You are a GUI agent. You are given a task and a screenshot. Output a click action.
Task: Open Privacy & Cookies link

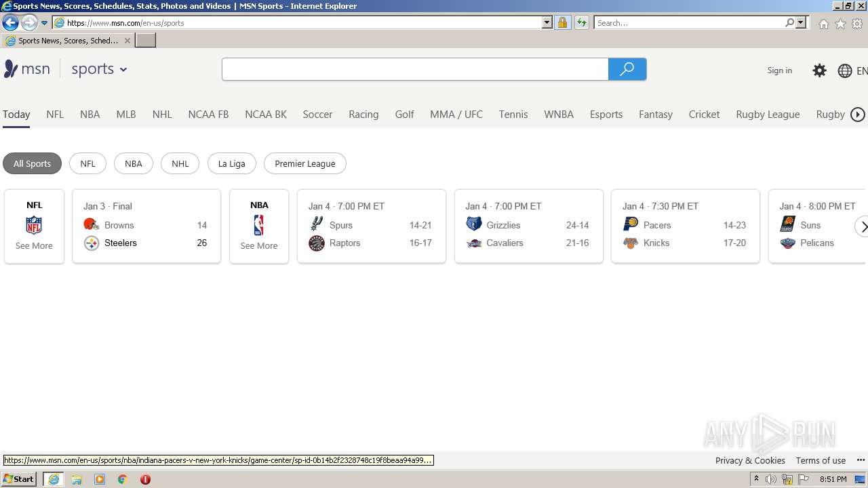pyautogui.click(x=750, y=460)
